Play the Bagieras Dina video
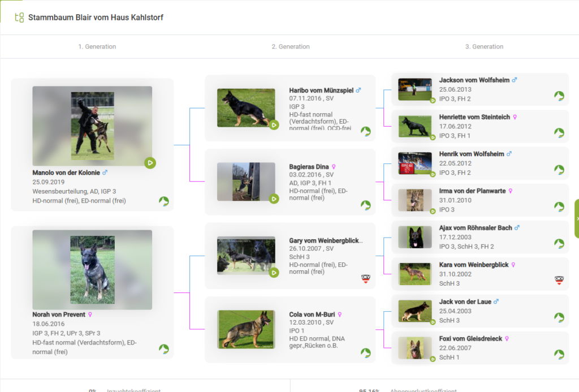 tap(274, 199)
